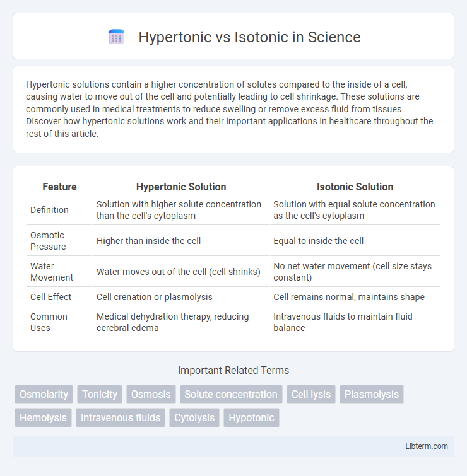Click the Isotonic Solution column header

click(x=355, y=187)
